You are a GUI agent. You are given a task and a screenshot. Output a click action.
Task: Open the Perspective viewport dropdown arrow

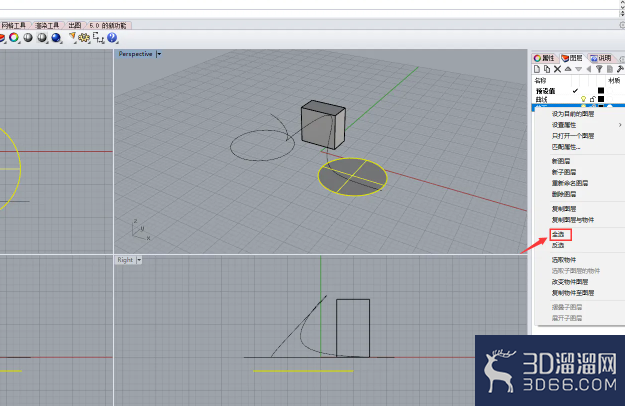pos(159,54)
